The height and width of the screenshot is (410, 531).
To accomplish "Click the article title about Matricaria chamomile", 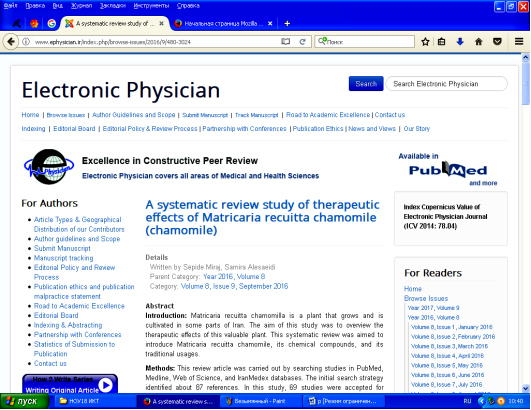I will (262, 217).
